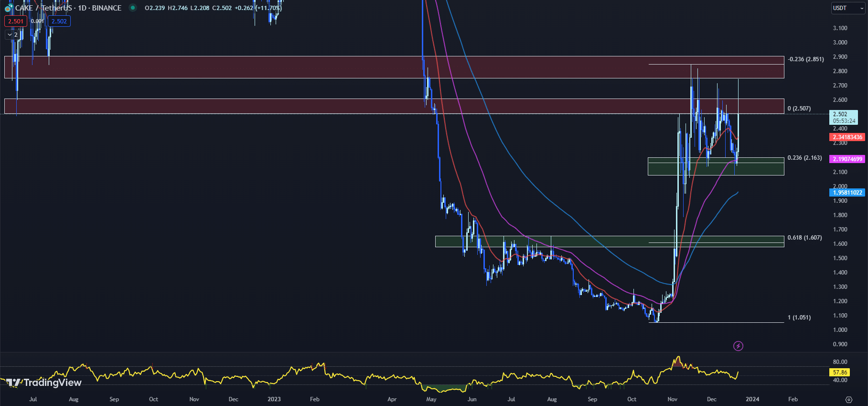Click the blue moving average label 1.95811022
868x406 pixels.
pos(847,193)
